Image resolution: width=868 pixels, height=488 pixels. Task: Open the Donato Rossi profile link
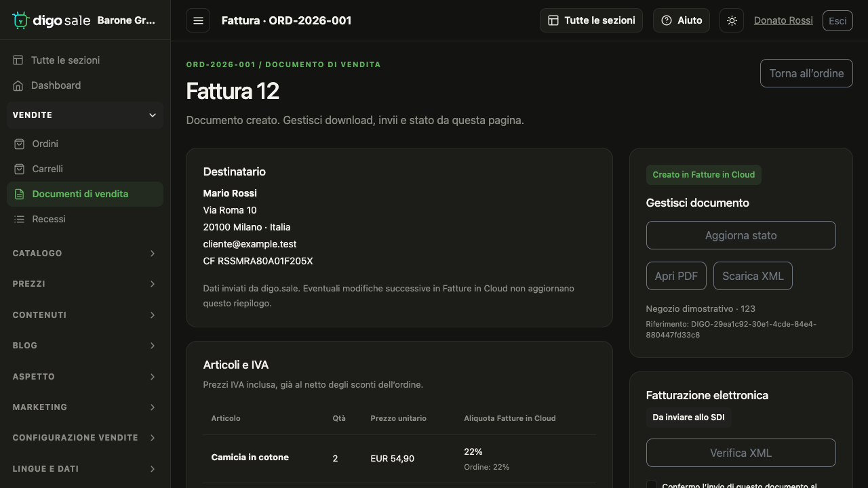(783, 20)
